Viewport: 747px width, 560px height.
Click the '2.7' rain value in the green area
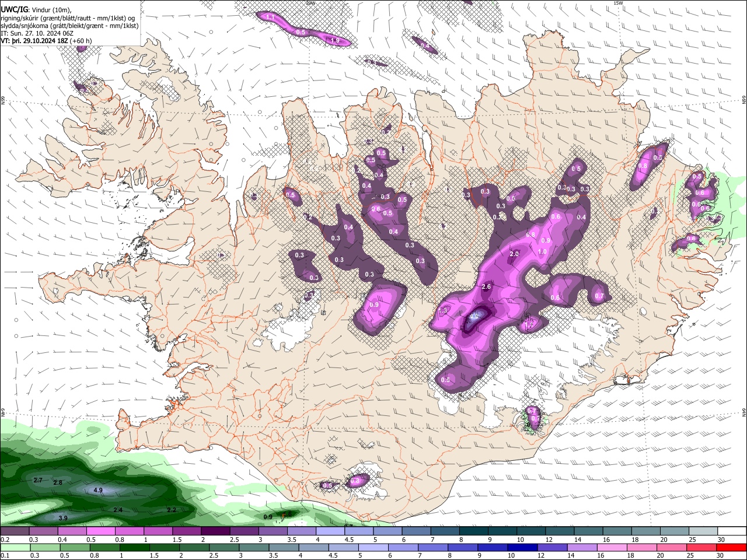(38, 480)
